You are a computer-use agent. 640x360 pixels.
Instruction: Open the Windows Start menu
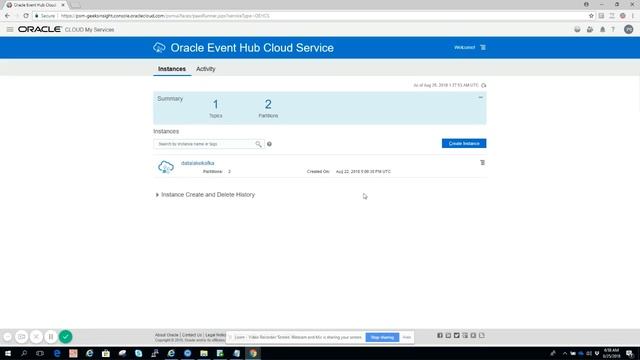tap(8, 353)
